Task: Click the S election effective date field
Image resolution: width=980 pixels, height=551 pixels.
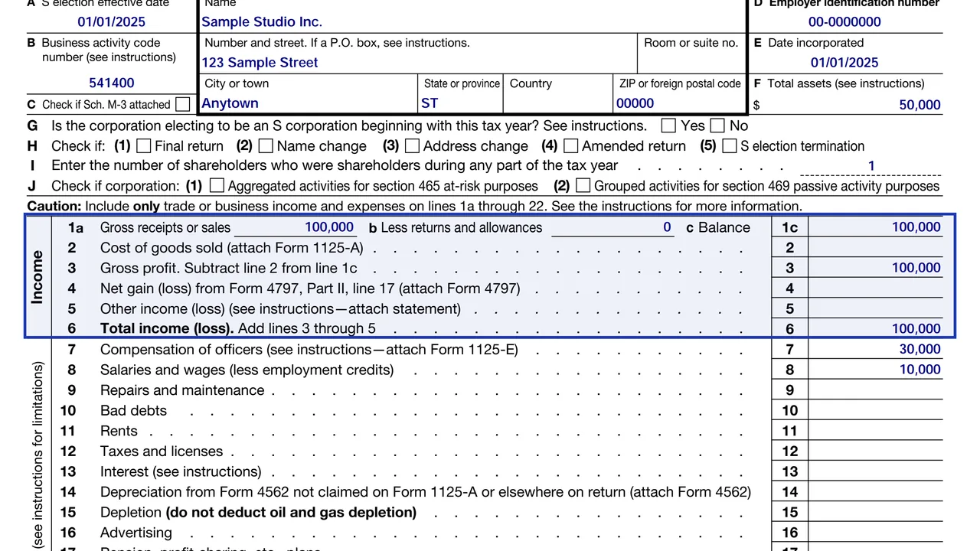Action: click(x=111, y=21)
